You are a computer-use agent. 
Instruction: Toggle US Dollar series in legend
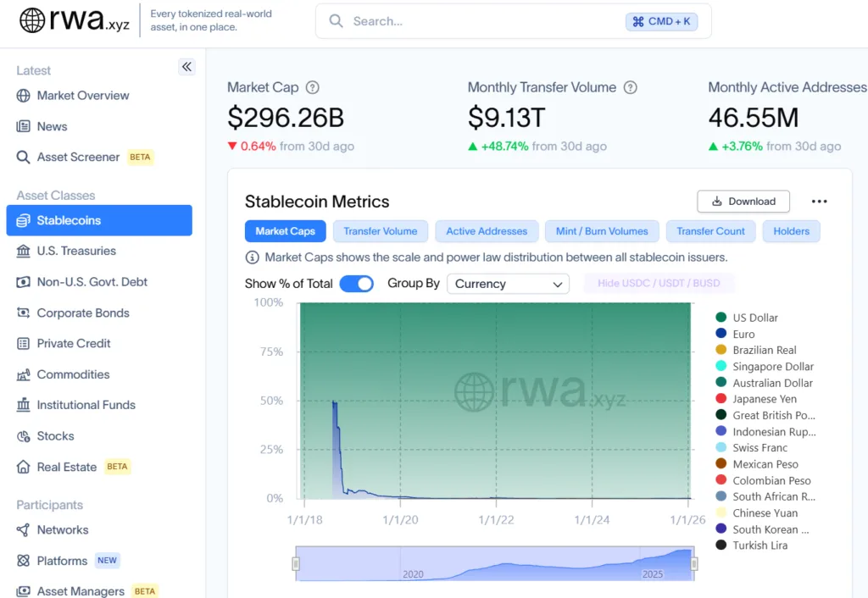(x=754, y=318)
